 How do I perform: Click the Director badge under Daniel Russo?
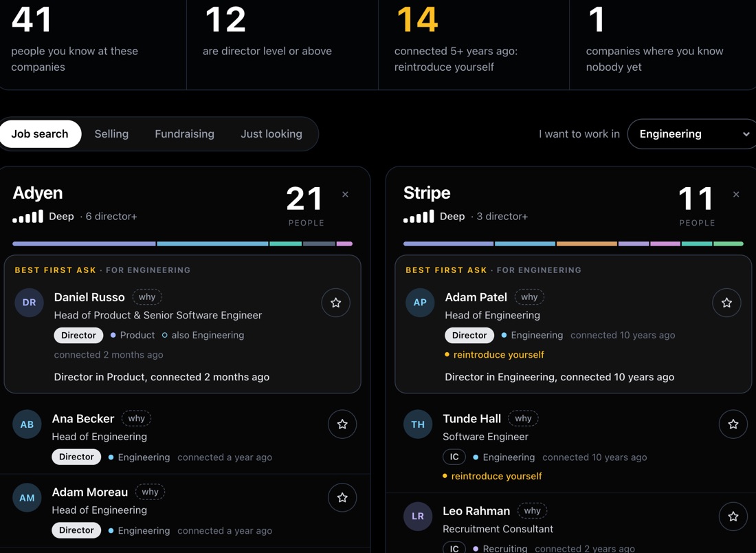(78, 336)
